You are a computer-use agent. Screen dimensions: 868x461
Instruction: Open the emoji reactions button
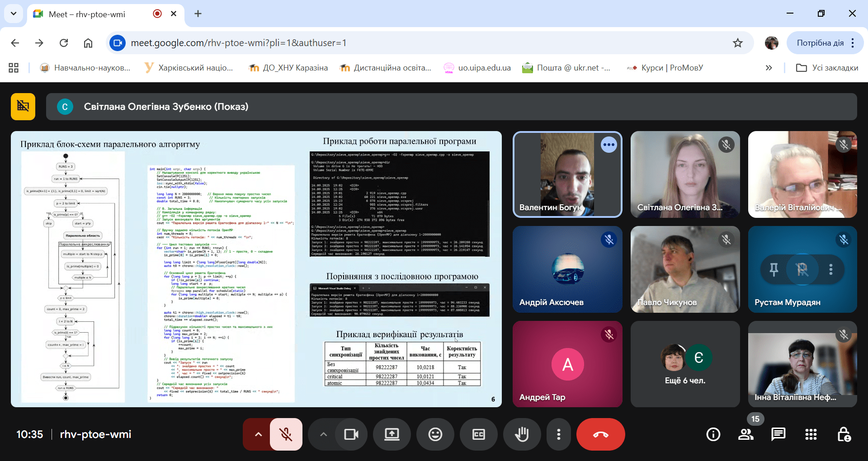tap(435, 434)
